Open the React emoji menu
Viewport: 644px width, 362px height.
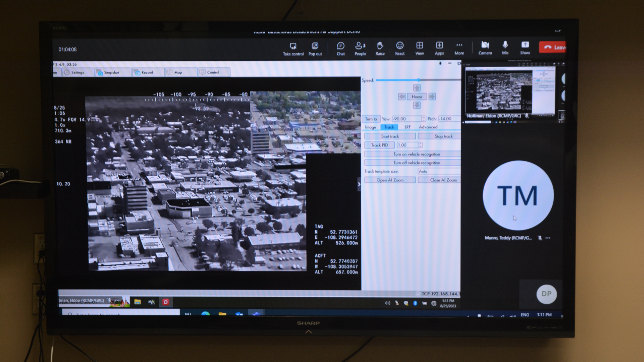click(399, 46)
